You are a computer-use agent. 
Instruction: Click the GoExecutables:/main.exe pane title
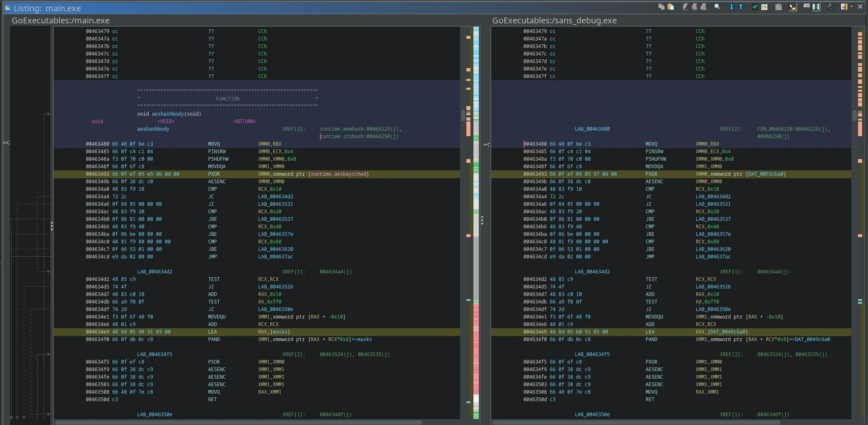coord(60,20)
